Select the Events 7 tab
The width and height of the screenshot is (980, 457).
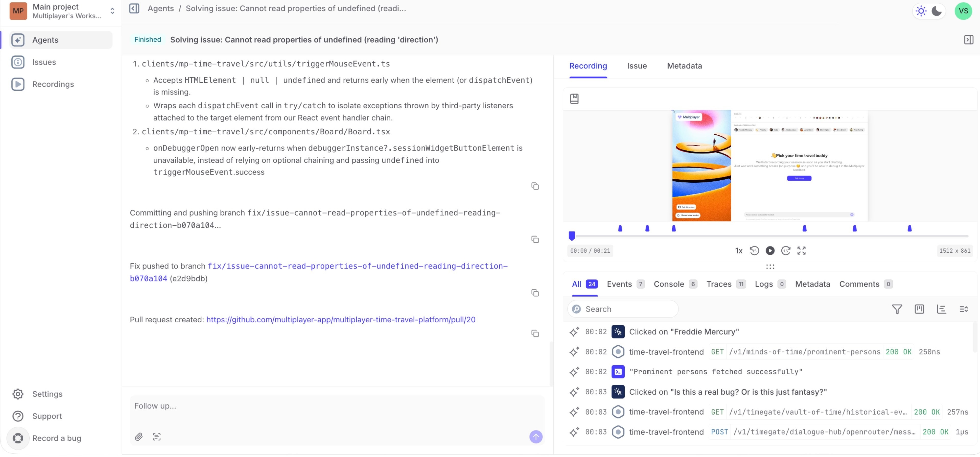pyautogui.click(x=625, y=285)
